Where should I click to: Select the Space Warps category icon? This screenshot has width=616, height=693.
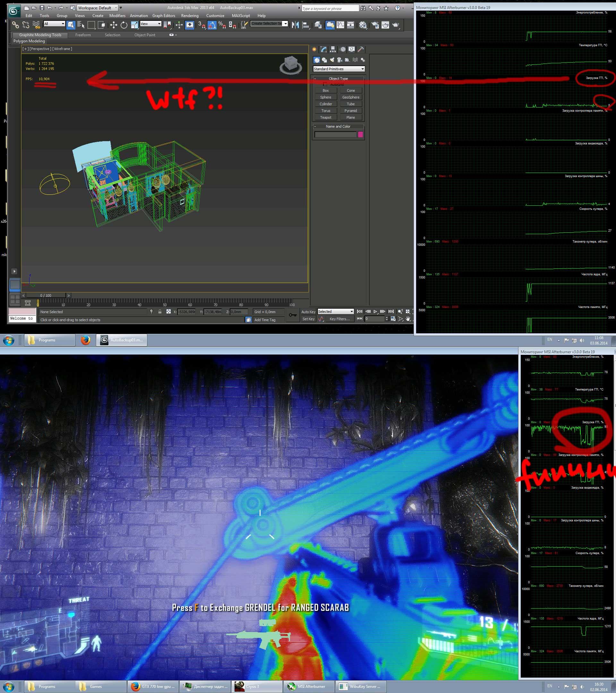(355, 60)
